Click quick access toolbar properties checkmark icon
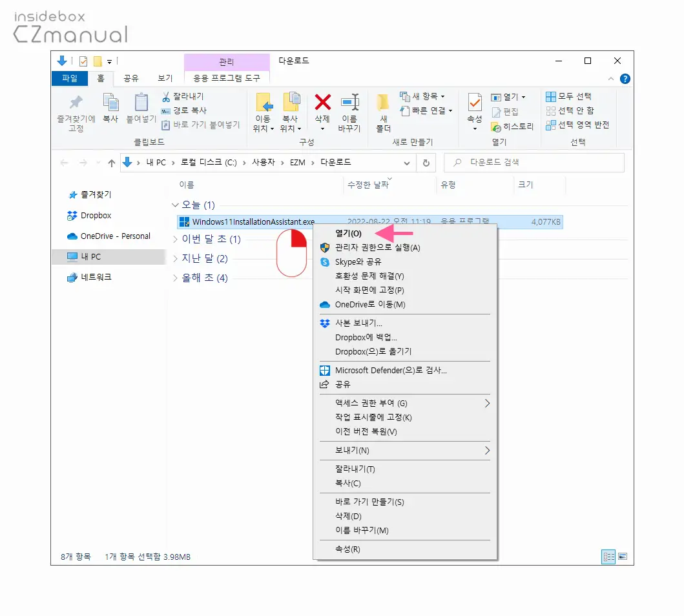The height and width of the screenshot is (616, 684). 83,61
